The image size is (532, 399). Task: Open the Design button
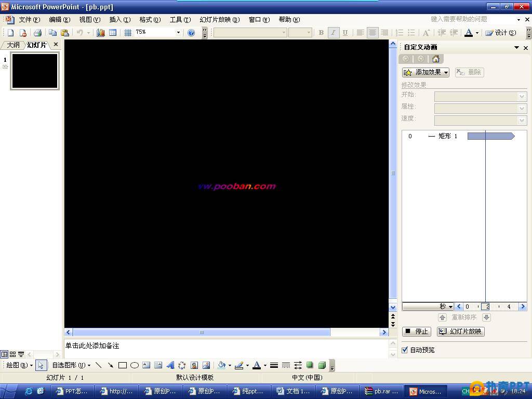[x=501, y=33]
